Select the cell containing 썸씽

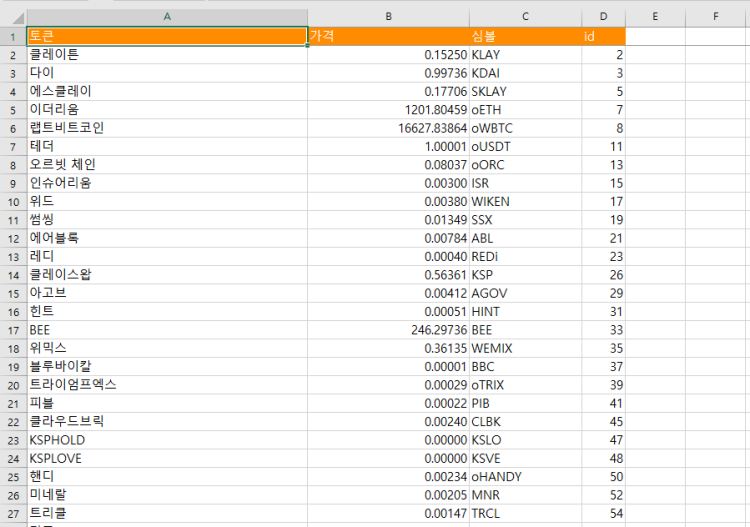coord(167,220)
